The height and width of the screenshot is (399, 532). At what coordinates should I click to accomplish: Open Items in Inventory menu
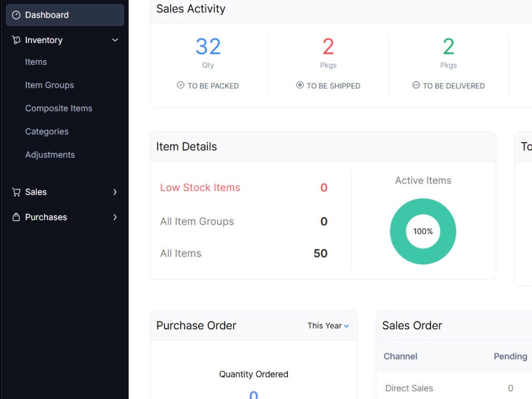[x=36, y=62]
